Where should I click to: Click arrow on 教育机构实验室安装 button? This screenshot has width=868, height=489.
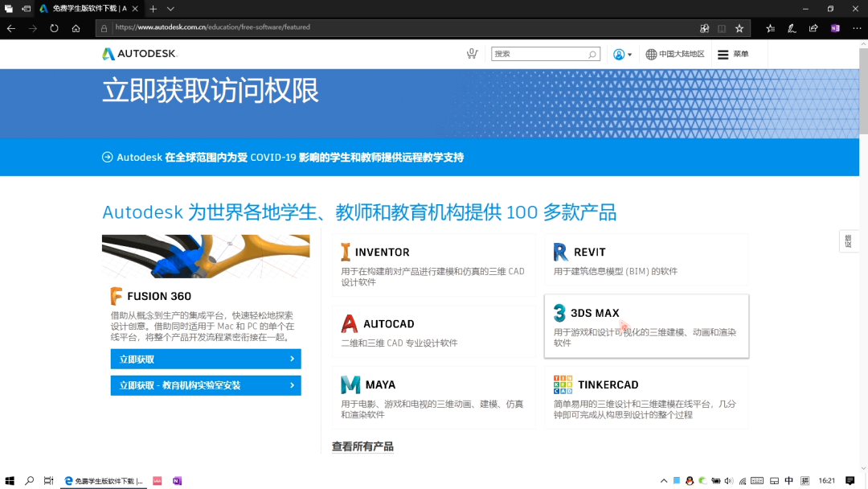293,385
